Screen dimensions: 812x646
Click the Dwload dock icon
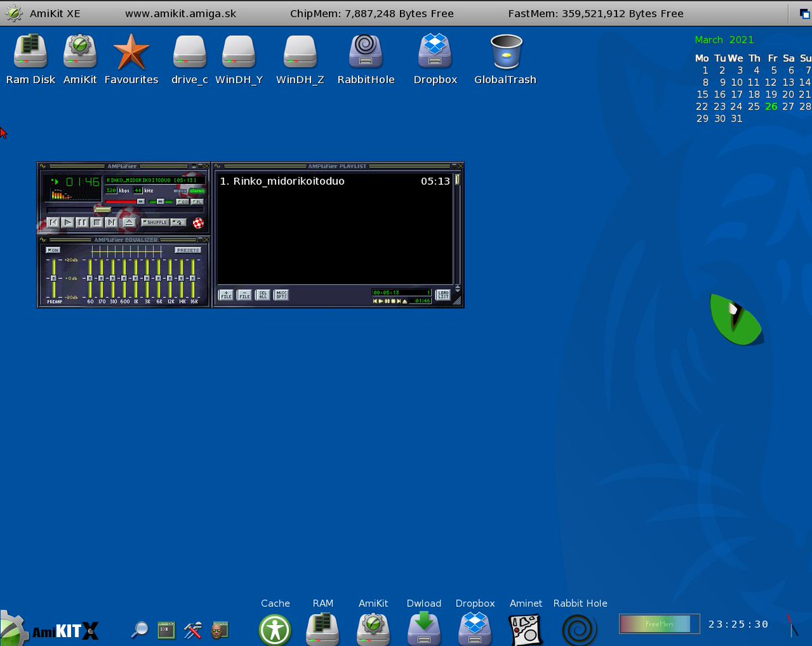[424, 629]
